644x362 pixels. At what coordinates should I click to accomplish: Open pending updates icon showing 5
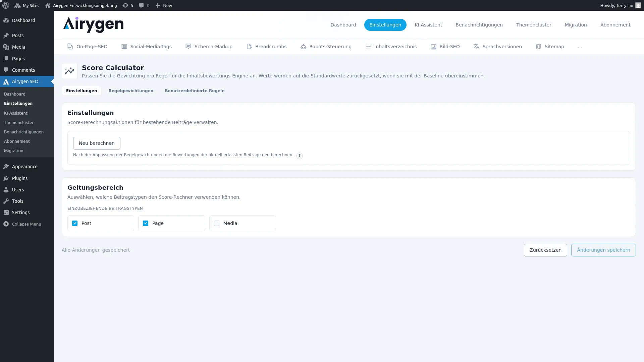125,5
